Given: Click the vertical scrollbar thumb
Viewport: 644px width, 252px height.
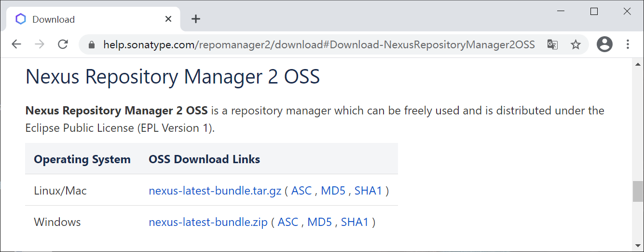Looking at the screenshot, I should pyautogui.click(x=638, y=192).
